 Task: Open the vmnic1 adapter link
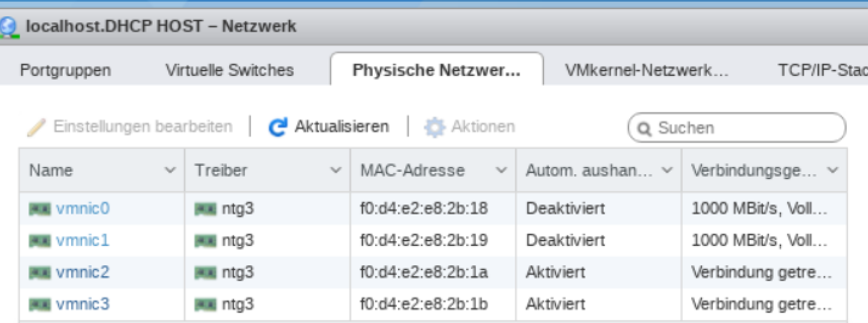(x=83, y=240)
